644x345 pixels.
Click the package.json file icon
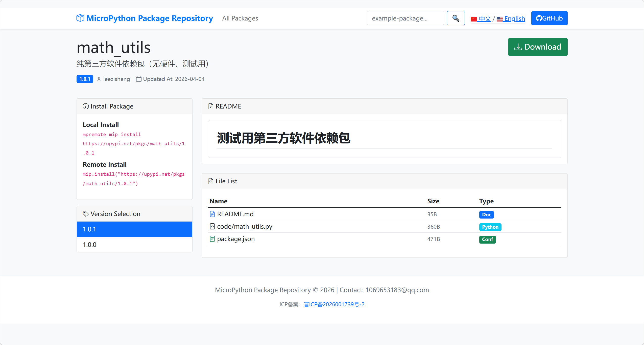click(212, 239)
